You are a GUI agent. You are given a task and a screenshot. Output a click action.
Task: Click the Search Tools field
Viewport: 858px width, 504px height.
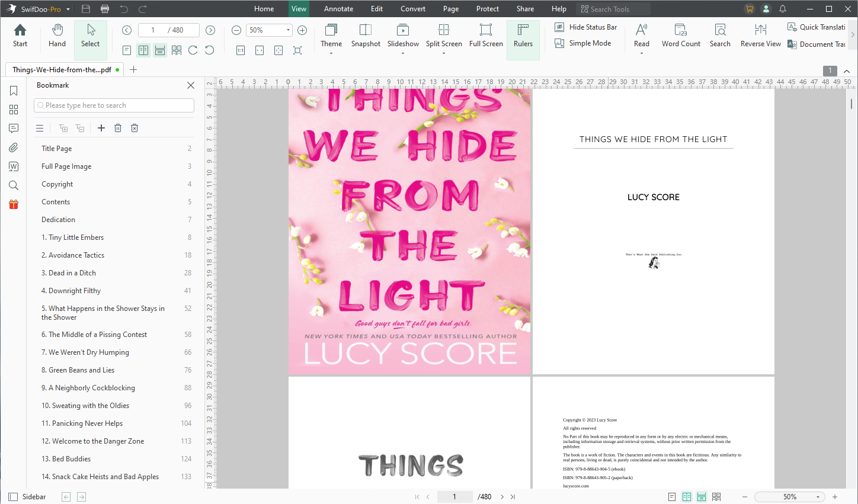[x=613, y=9]
